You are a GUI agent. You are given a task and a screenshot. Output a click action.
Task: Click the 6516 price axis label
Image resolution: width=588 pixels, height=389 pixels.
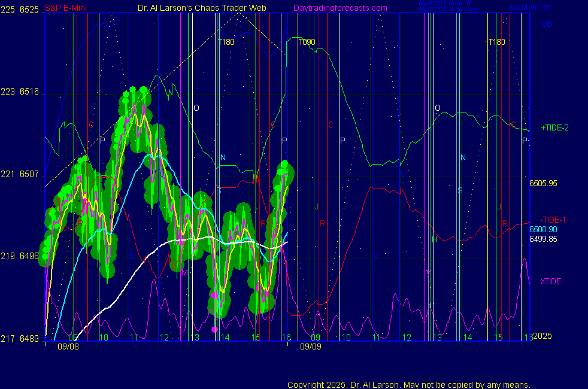29,92
